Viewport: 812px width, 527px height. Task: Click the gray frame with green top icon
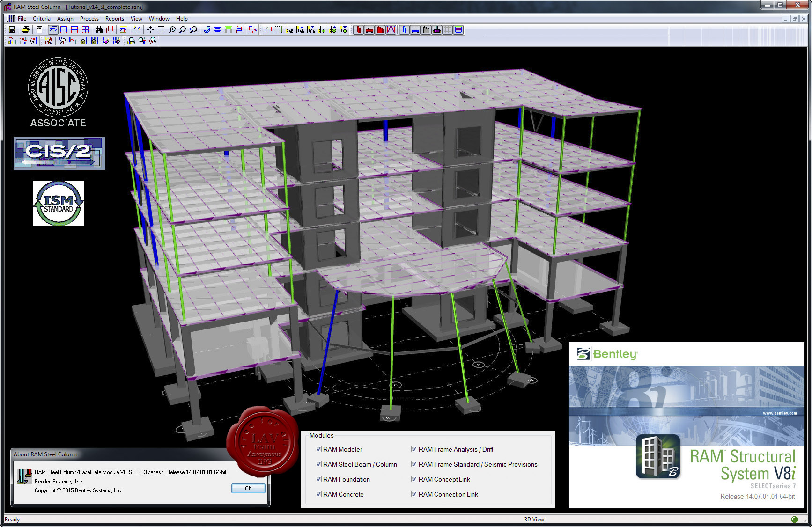tap(229, 29)
